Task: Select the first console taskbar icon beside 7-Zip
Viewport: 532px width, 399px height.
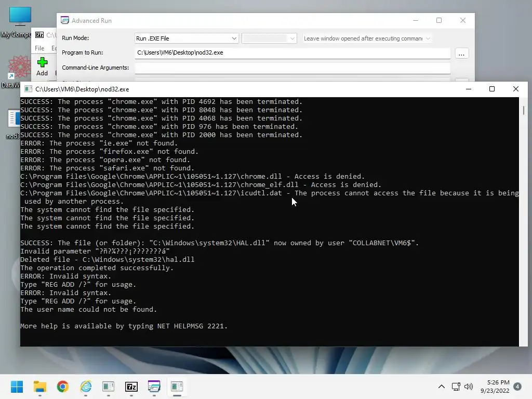Action: tap(108, 387)
